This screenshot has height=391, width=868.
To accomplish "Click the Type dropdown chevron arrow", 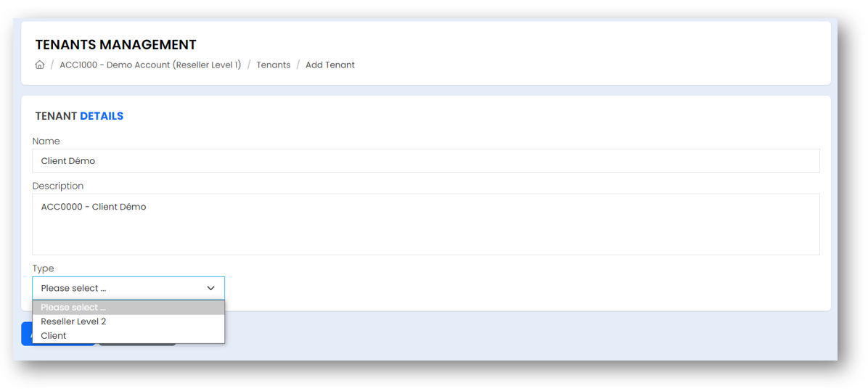I will 210,288.
